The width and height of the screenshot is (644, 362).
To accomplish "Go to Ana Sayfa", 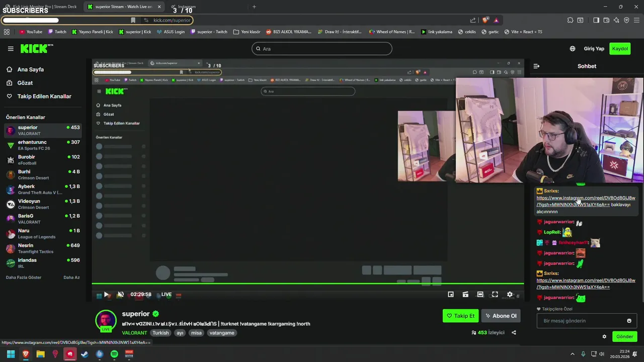I will (x=31, y=69).
